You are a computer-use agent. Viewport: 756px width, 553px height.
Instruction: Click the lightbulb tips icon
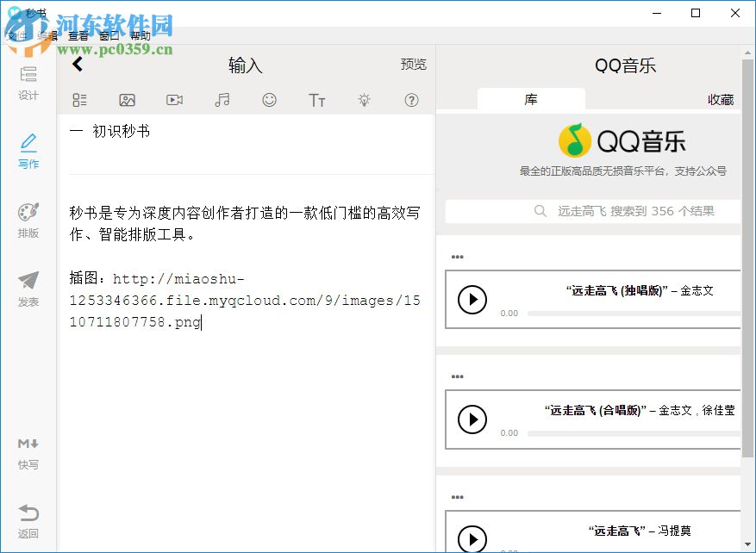tap(364, 100)
